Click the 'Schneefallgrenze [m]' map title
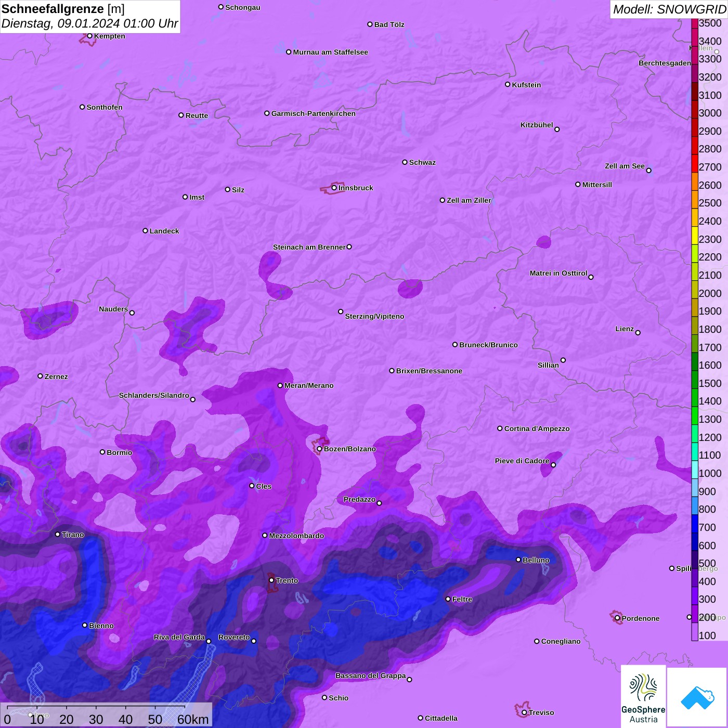Image resolution: width=728 pixels, height=728 pixels. [x=63, y=9]
